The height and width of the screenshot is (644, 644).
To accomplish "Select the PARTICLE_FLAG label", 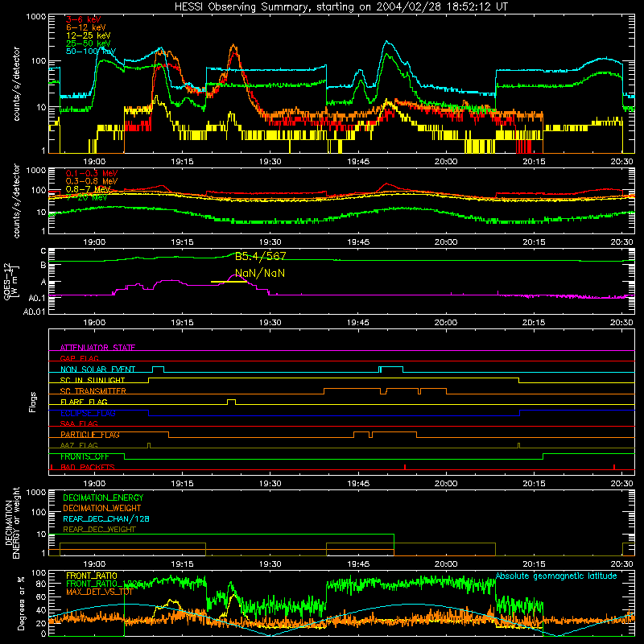I will pyautogui.click(x=90, y=435).
